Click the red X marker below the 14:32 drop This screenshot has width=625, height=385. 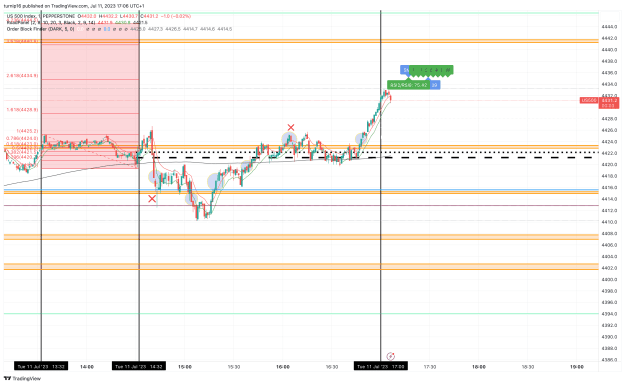click(x=152, y=198)
